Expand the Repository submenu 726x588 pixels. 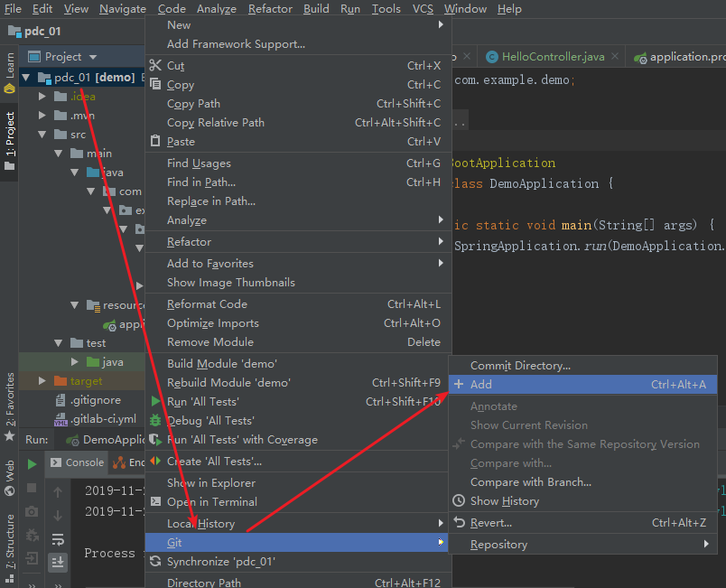click(706, 544)
